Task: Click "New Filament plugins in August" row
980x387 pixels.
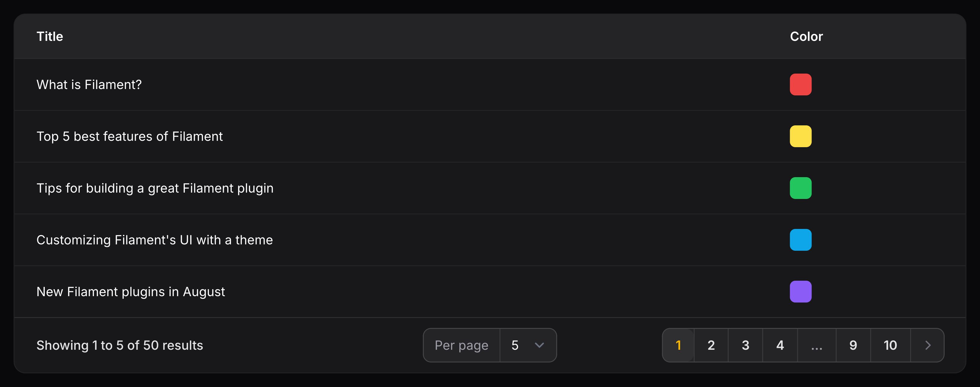Action: coord(130,292)
